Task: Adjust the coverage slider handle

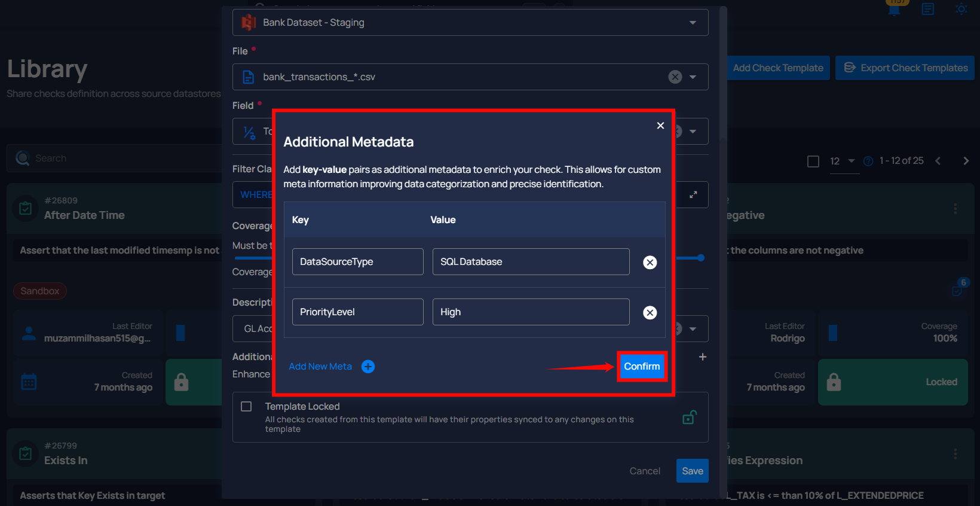Action: click(701, 258)
